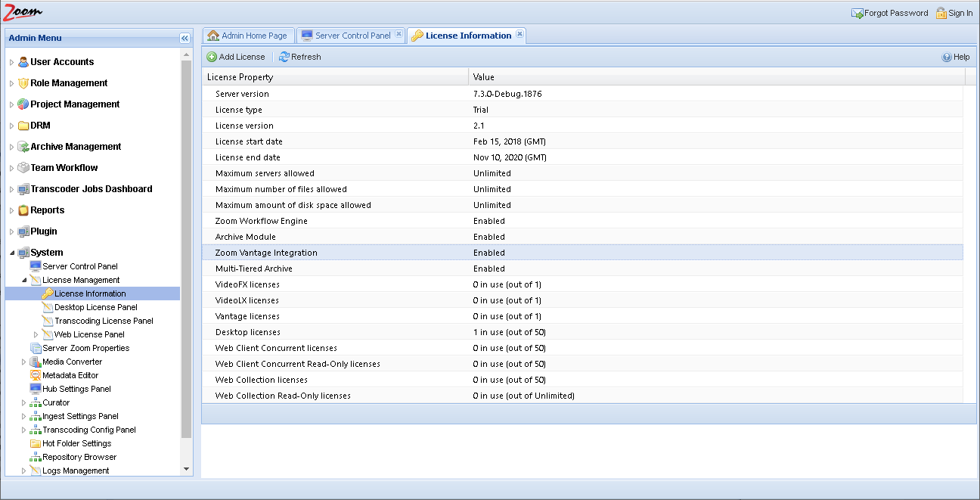Viewport: 980px width, 500px height.
Task: Click the Archive Management icon
Action: tap(23, 147)
